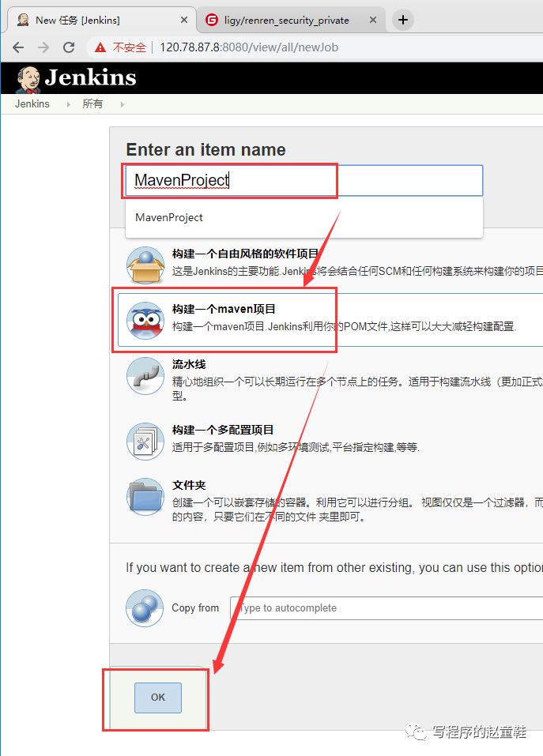The height and width of the screenshot is (756, 543).
Task: Focus the item name input field
Action: tap(304, 181)
